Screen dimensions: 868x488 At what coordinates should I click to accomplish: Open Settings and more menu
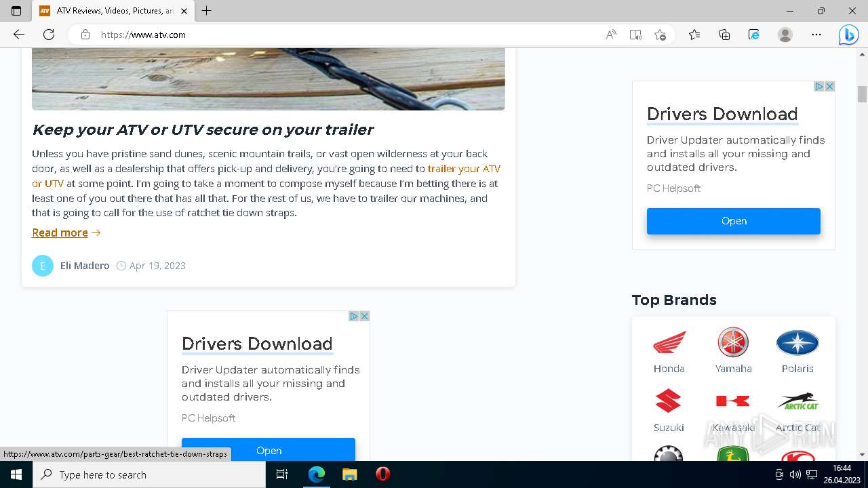pos(816,35)
